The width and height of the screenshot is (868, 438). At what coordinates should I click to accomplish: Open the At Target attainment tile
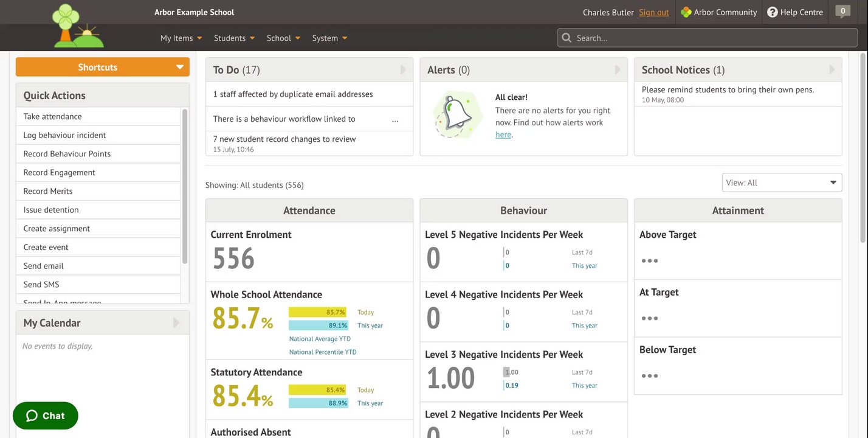[738, 308]
